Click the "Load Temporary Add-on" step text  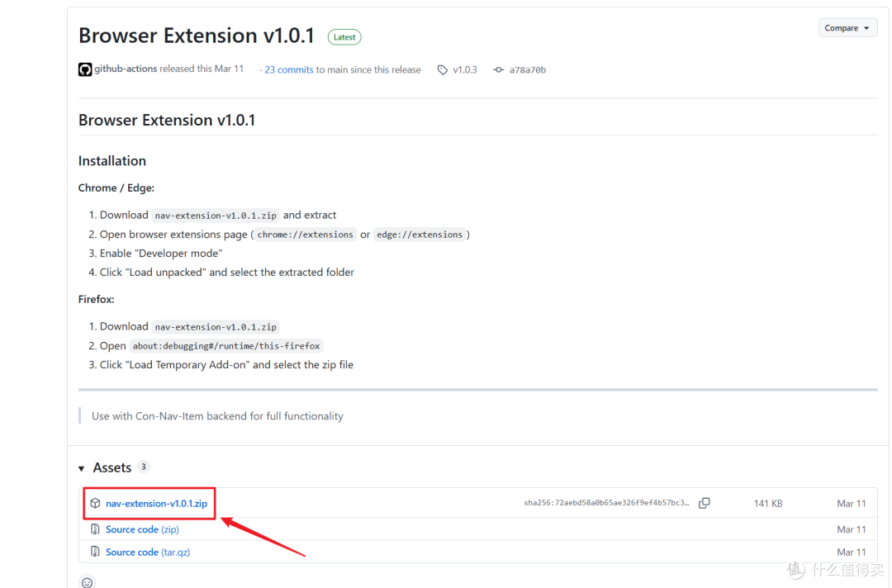click(x=226, y=364)
